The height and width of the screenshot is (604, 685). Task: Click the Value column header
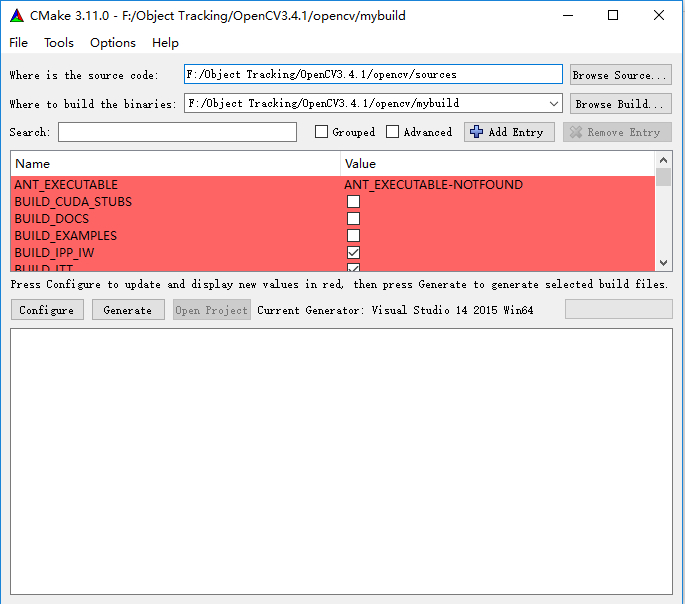click(498, 164)
